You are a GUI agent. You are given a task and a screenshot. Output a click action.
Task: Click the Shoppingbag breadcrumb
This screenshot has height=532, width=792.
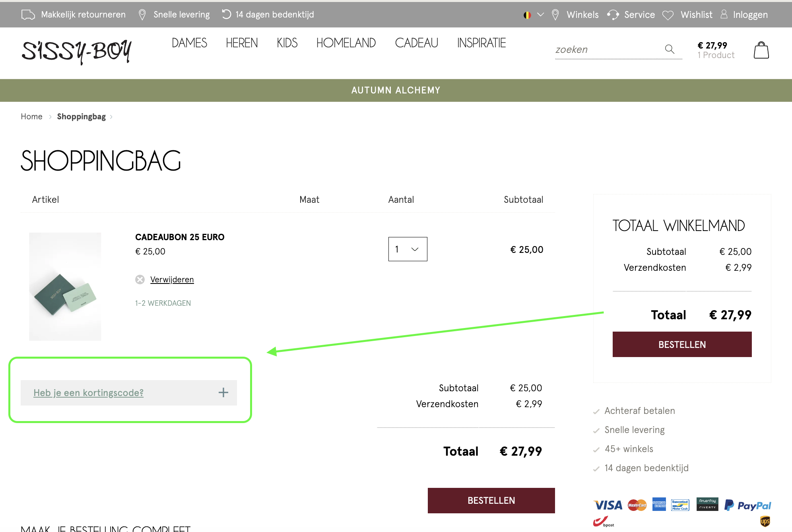[x=81, y=116]
